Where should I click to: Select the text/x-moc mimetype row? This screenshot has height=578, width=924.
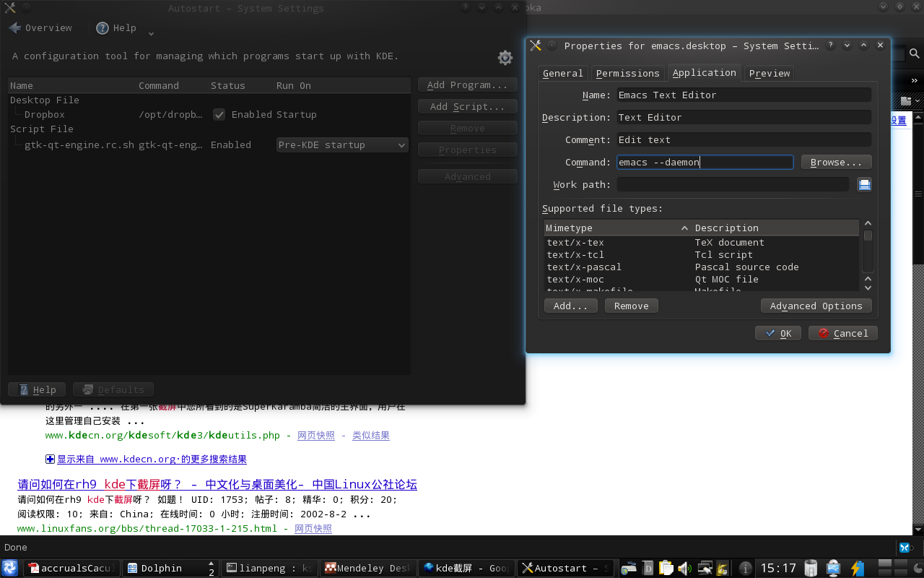point(702,280)
